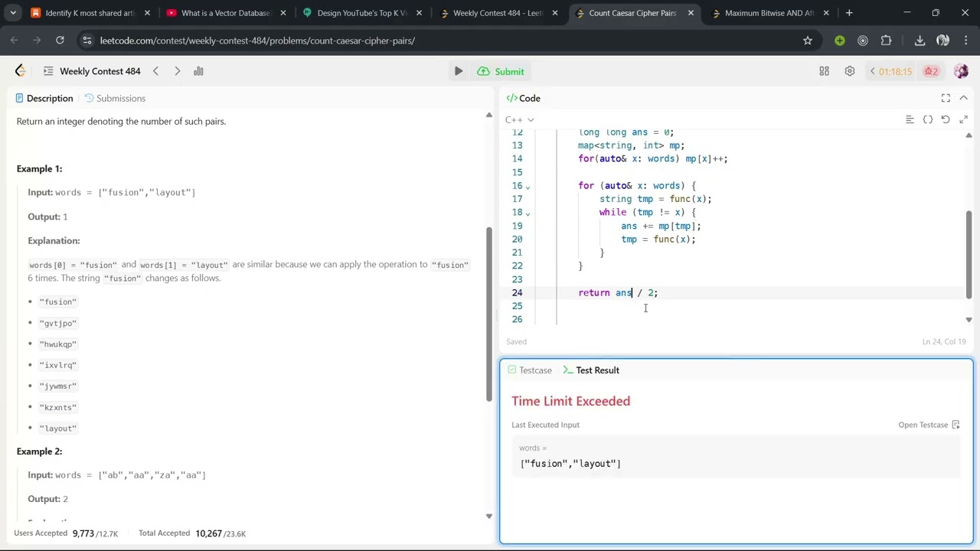The width and height of the screenshot is (980, 551).
Task: Close the Count Caesar Cipher Pairs tab
Action: coord(691,13)
